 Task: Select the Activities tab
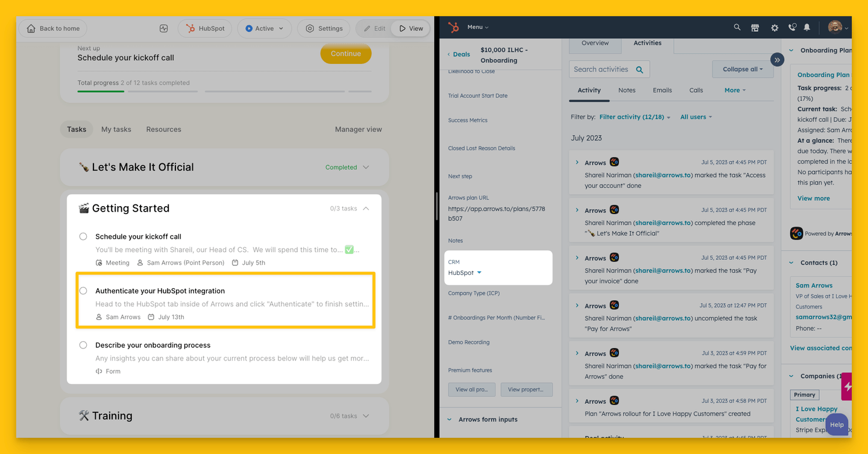pyautogui.click(x=647, y=43)
